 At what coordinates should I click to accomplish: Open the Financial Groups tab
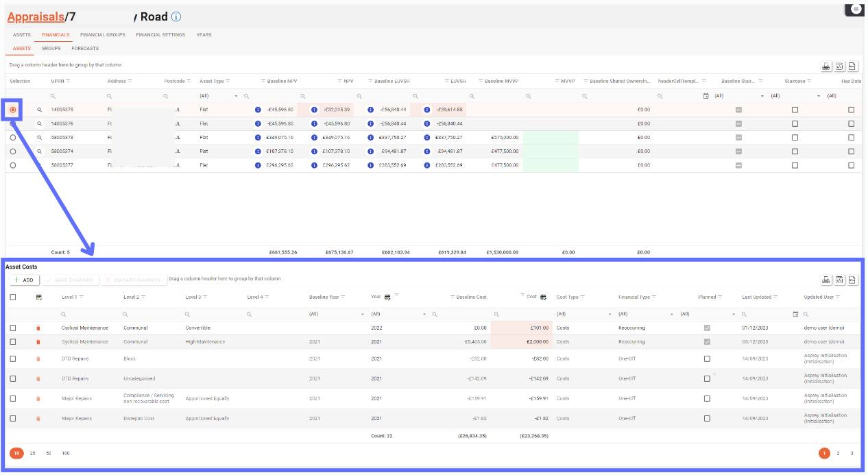[102, 35]
